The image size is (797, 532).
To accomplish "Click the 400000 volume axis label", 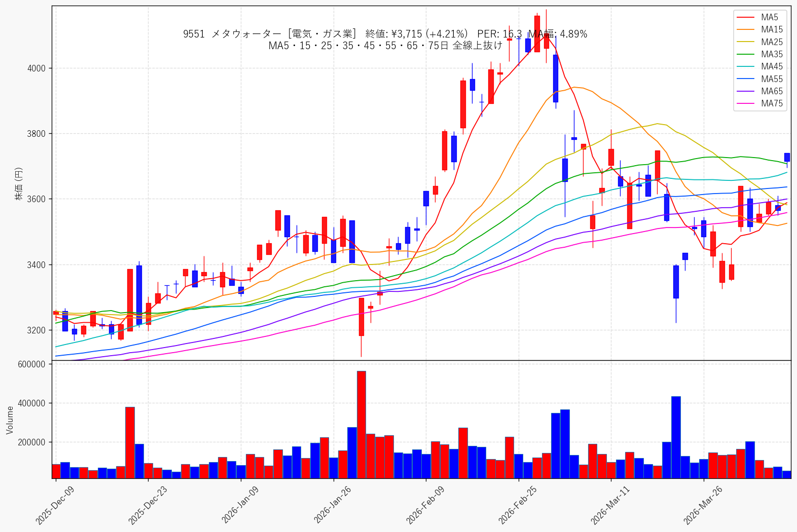I will (31, 403).
